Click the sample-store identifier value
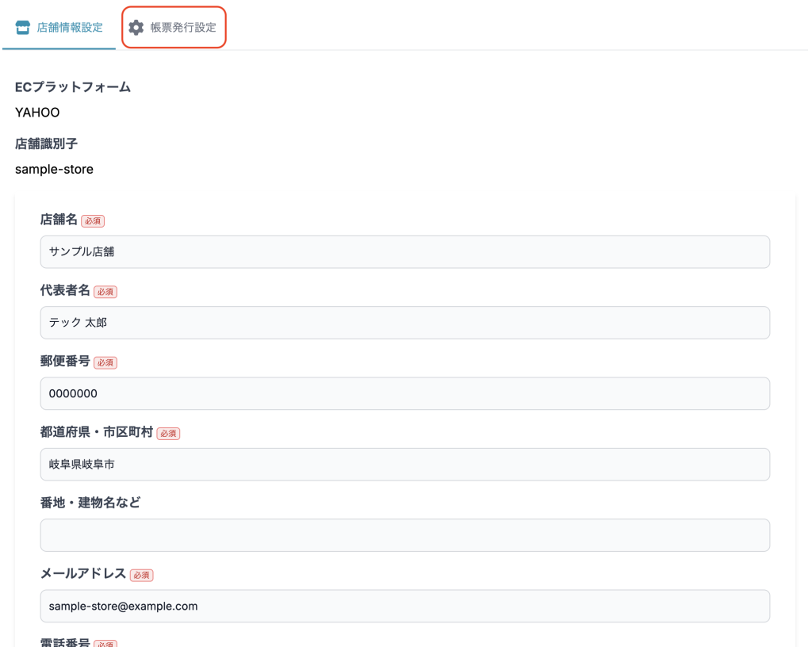The image size is (812, 647). tap(54, 169)
